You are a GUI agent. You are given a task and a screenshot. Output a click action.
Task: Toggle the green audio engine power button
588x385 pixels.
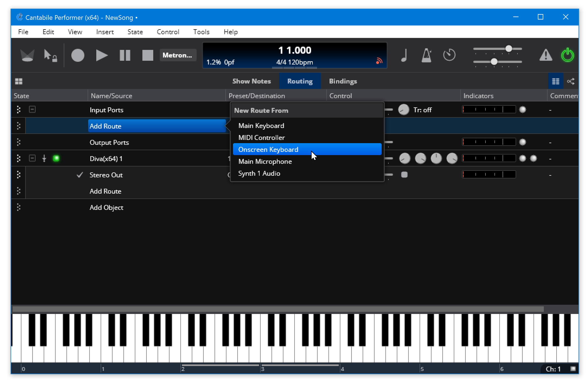567,55
